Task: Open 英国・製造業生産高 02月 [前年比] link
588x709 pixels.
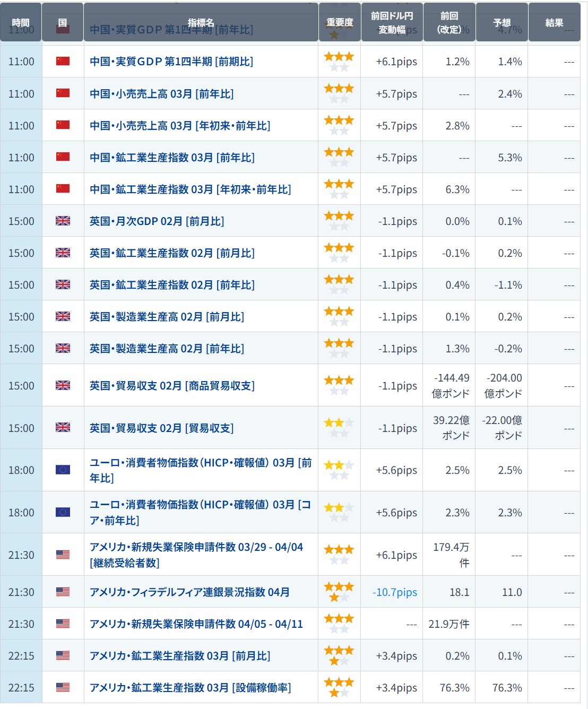Action: coord(167,348)
